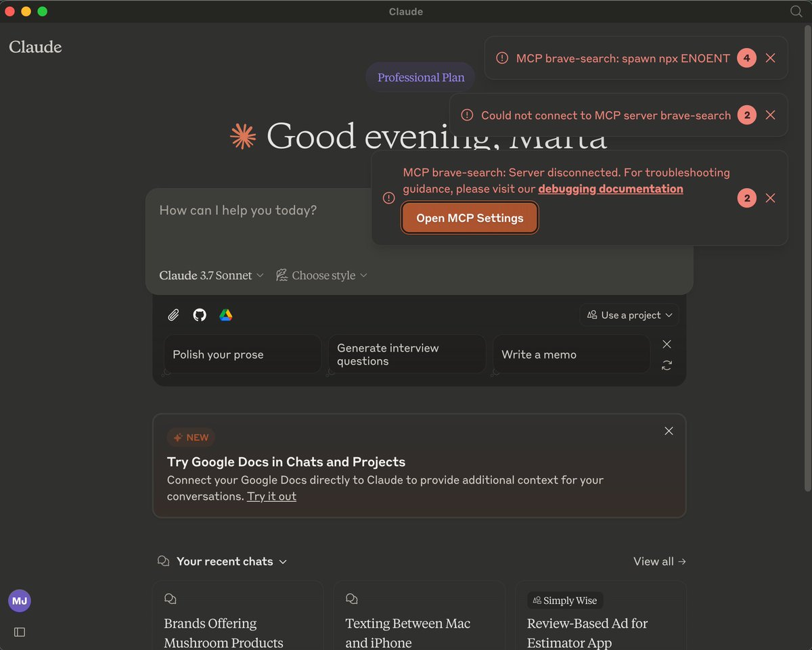The image size is (812, 650).
Task: Open the MJ account avatar
Action: click(19, 601)
